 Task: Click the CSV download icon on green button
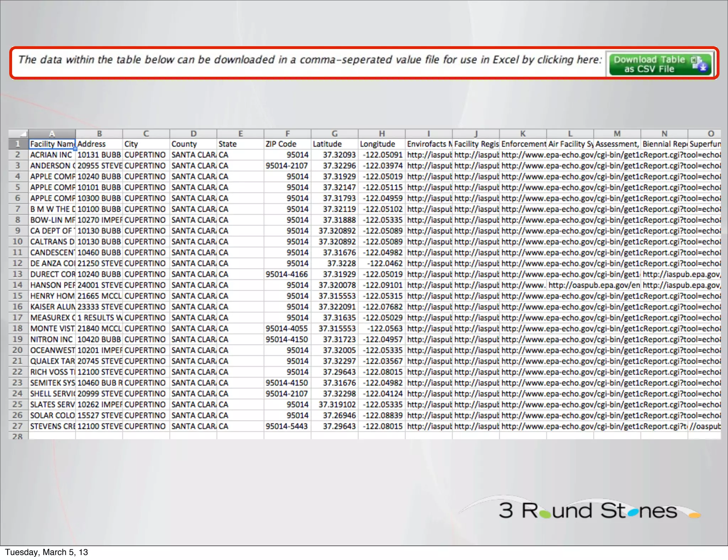coord(700,64)
